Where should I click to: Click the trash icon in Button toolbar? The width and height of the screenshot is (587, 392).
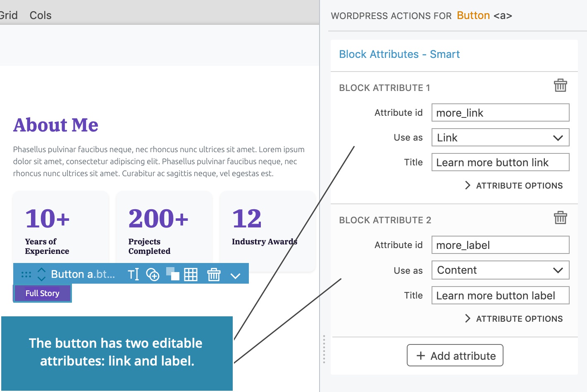tap(214, 275)
